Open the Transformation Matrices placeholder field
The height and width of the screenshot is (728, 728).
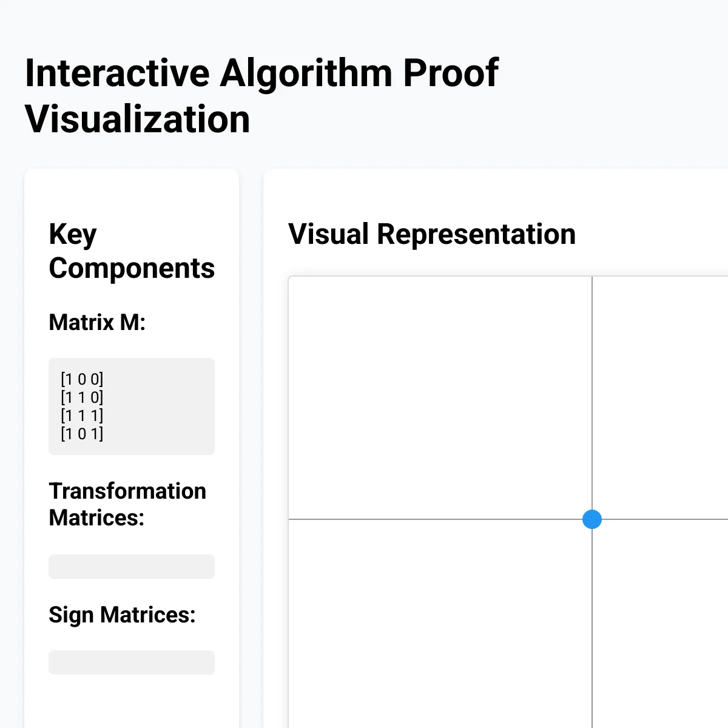[132, 566]
